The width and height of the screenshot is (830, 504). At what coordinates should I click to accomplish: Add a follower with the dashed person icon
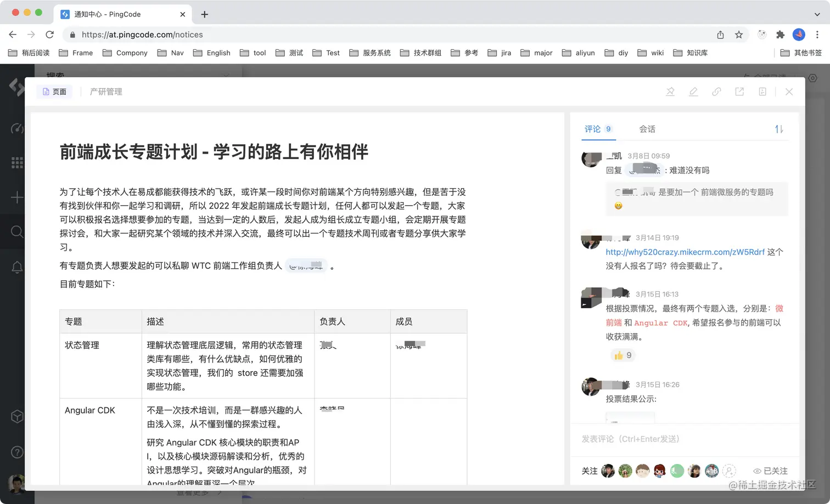coord(729,471)
